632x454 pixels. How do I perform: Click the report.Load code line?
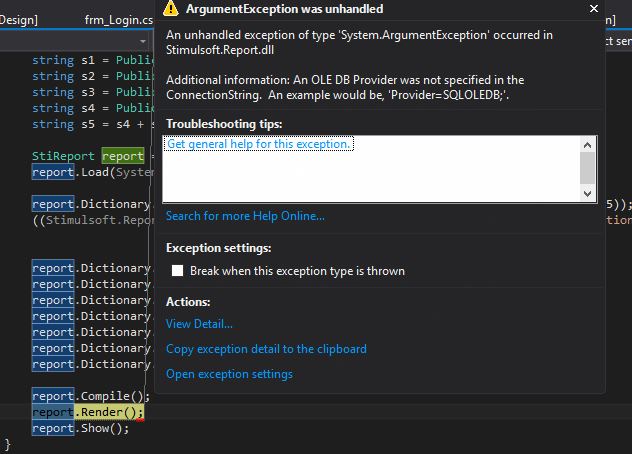pos(93,172)
